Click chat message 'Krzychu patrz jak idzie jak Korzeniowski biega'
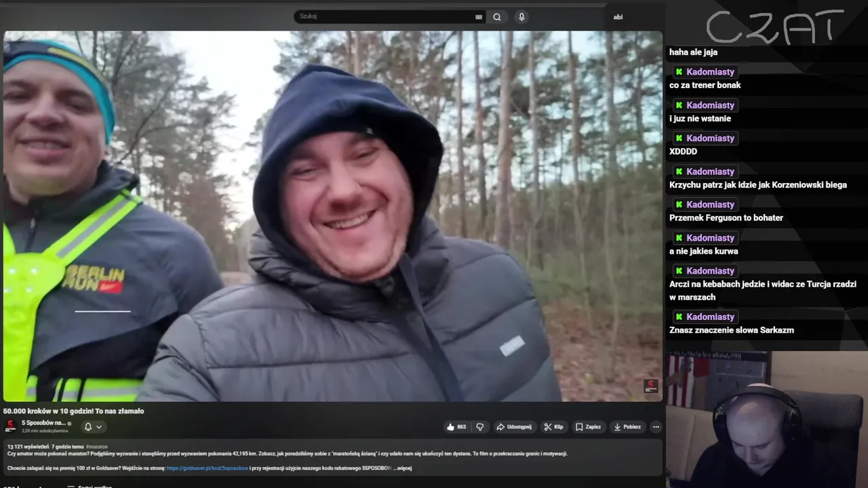 758,185
